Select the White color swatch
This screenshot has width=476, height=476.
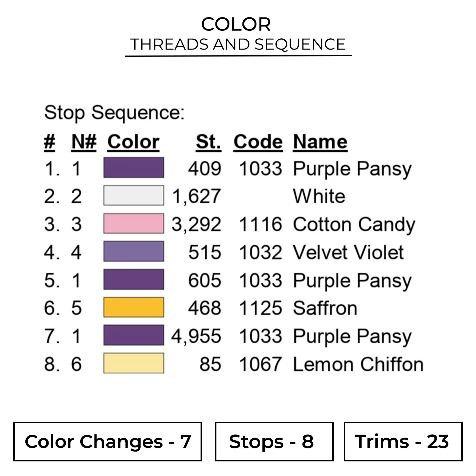(134, 195)
